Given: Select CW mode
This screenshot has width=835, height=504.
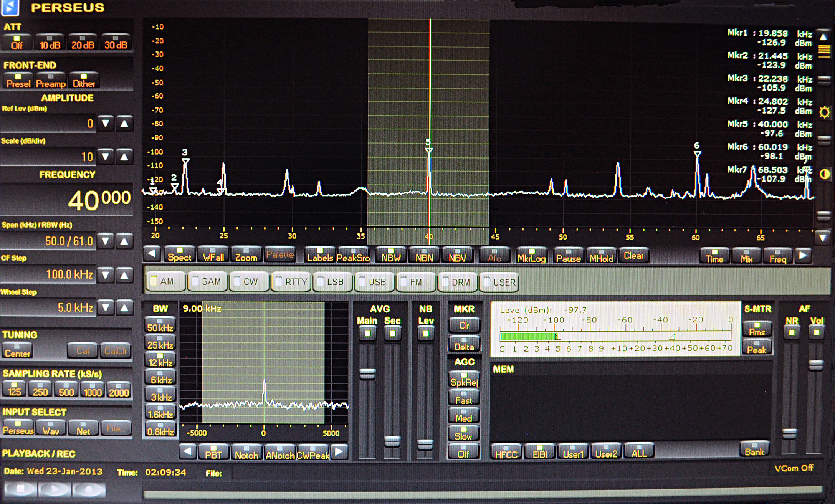Looking at the screenshot, I should tap(249, 282).
